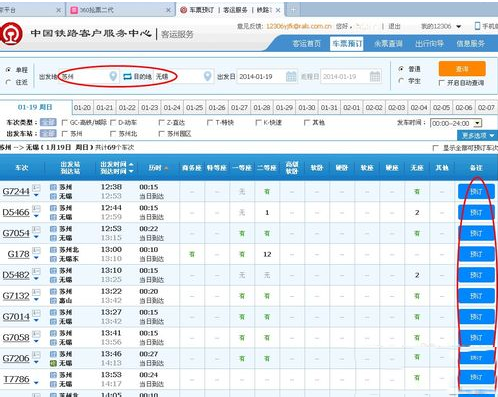Open the G7244 train info card icon
The width and height of the screenshot is (498, 397).
pos(36,188)
